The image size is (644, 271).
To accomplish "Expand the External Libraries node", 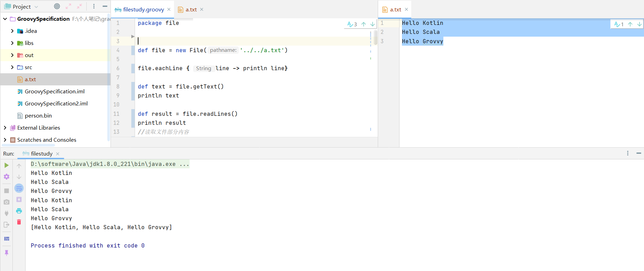I will coord(5,128).
